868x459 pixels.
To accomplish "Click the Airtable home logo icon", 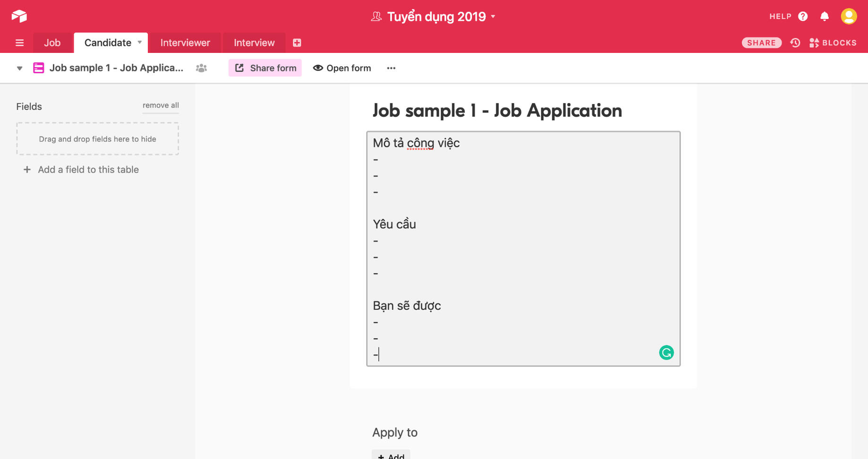I will pos(19,16).
